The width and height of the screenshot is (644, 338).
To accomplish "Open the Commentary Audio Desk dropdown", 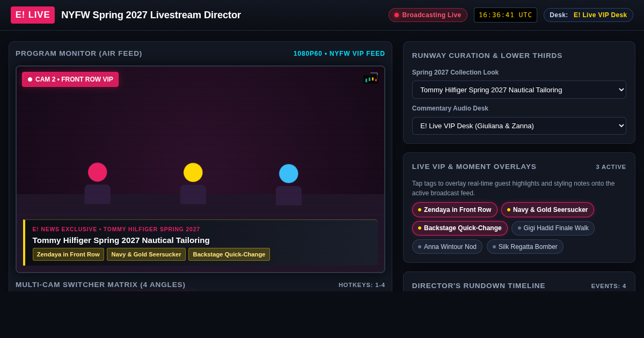I will 519,126.
